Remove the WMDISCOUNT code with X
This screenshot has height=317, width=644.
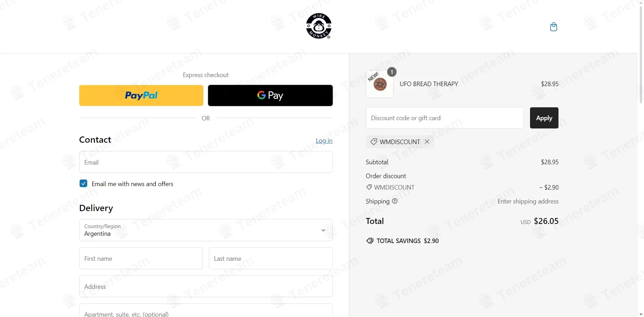tap(427, 142)
